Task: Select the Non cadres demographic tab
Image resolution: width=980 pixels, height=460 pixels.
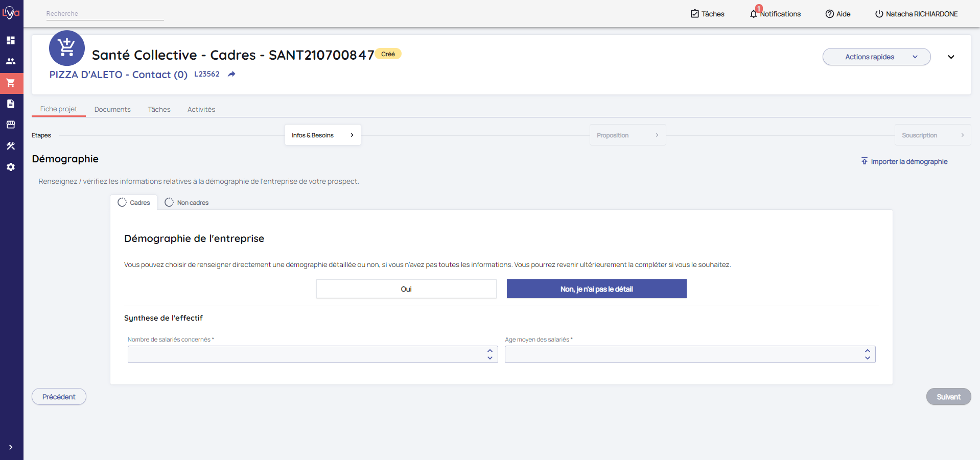Action: tap(186, 202)
